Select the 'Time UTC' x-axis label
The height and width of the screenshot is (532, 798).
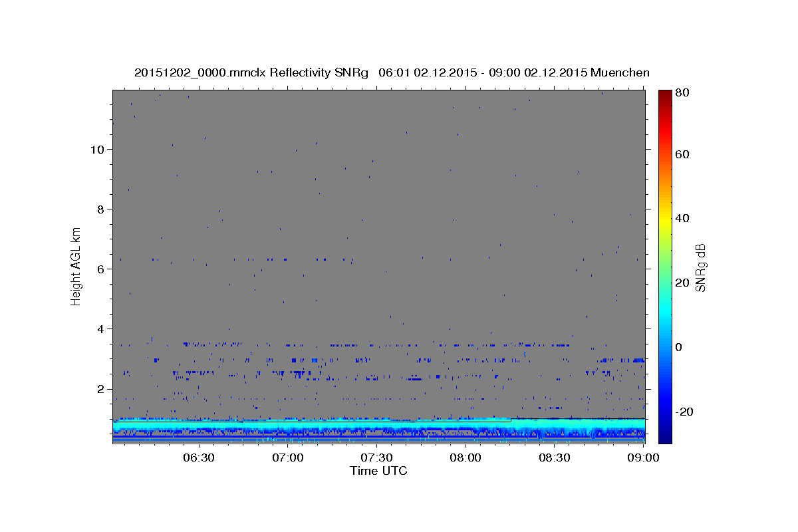378,471
